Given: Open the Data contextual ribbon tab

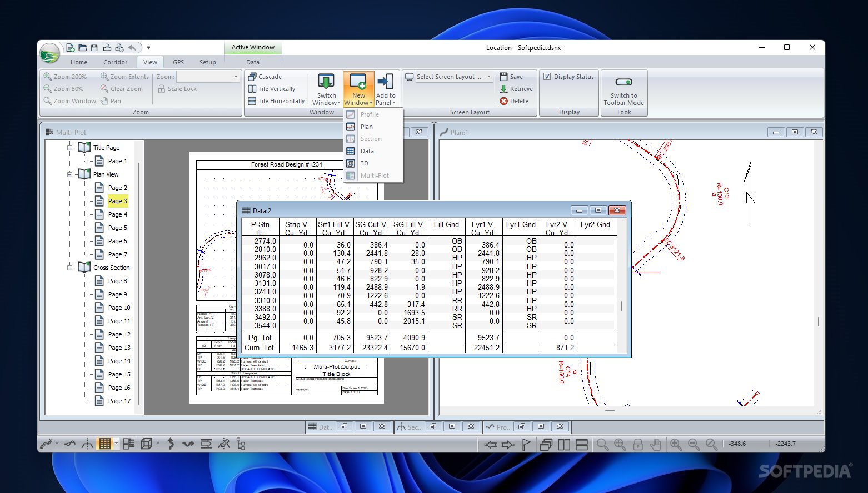Looking at the screenshot, I should pyautogui.click(x=253, y=62).
